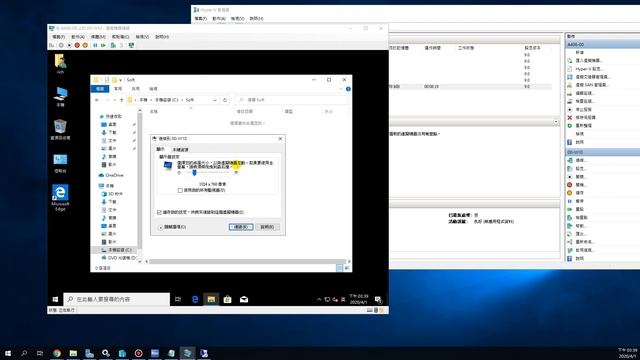Open Task View on VM taskbar
This screenshot has width=640, height=360.
(x=178, y=299)
